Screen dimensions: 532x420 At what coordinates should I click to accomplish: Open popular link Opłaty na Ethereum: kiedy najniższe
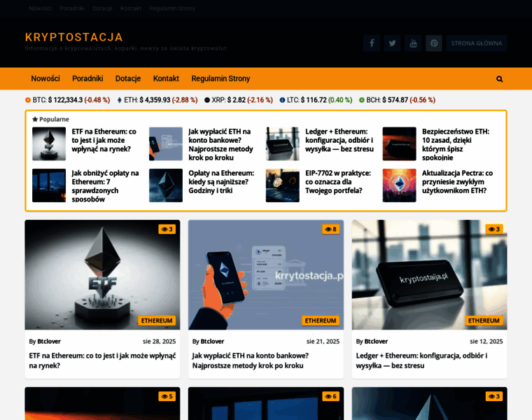click(x=221, y=182)
